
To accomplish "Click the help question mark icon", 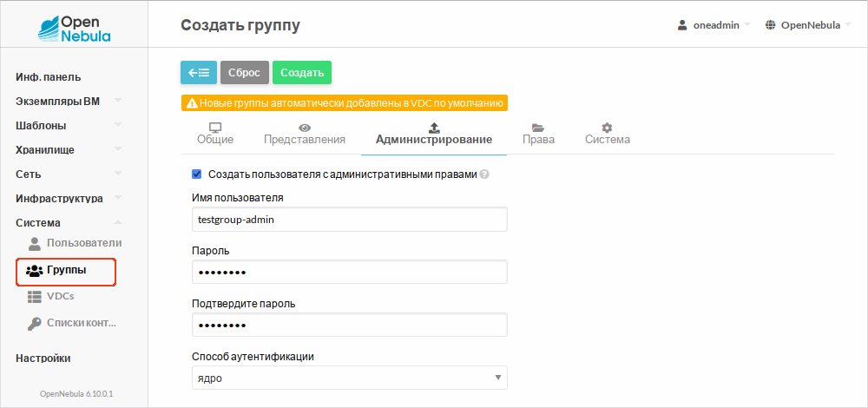I will click(484, 174).
